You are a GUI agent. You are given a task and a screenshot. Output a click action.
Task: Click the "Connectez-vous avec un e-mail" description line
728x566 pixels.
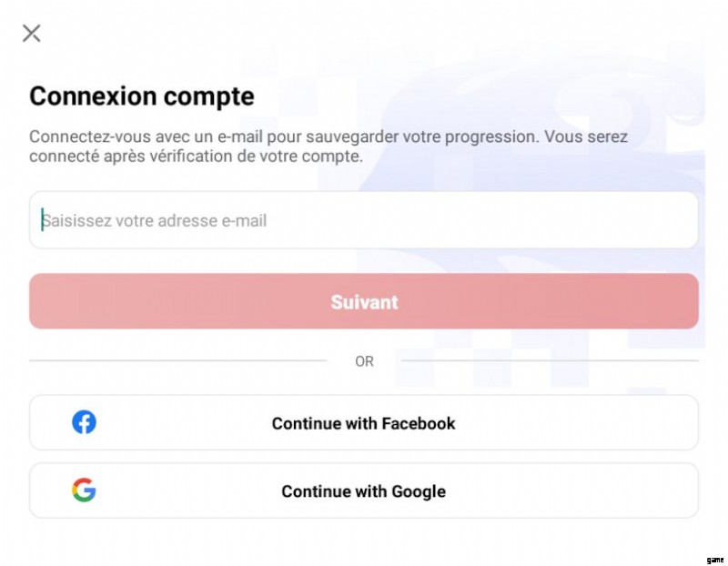coord(328,137)
